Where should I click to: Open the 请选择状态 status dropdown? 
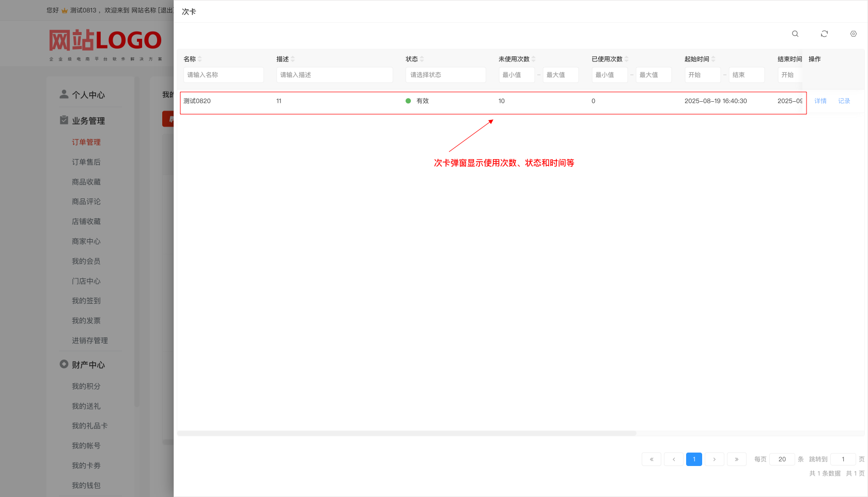[x=445, y=75]
